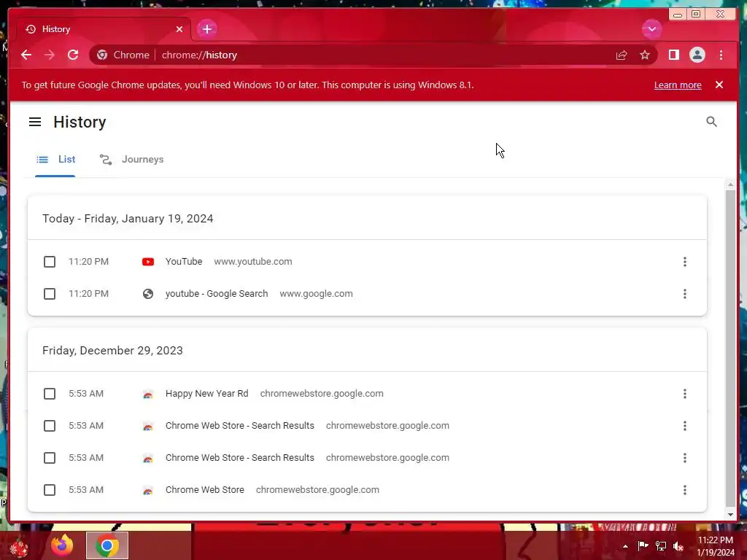
Task: Open actions menu for second Search Results entry
Action: pos(684,458)
